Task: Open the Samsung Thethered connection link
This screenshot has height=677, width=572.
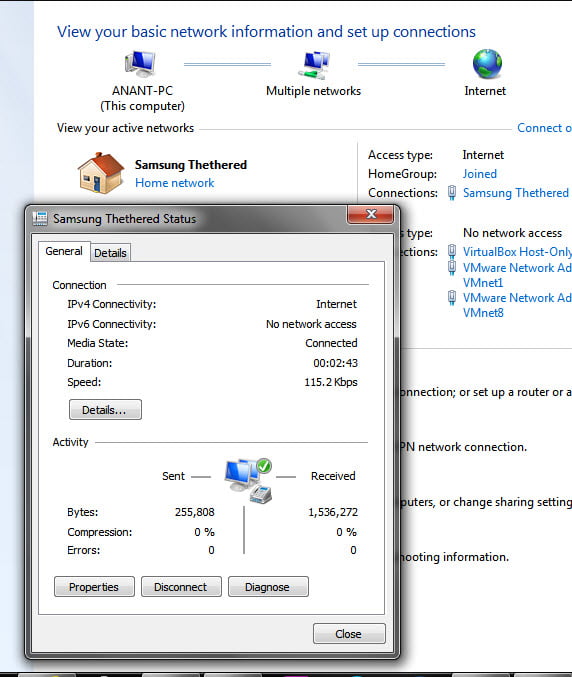Action: point(515,193)
